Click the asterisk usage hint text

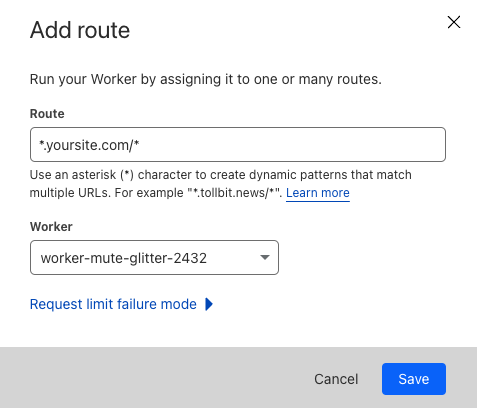coord(221,184)
